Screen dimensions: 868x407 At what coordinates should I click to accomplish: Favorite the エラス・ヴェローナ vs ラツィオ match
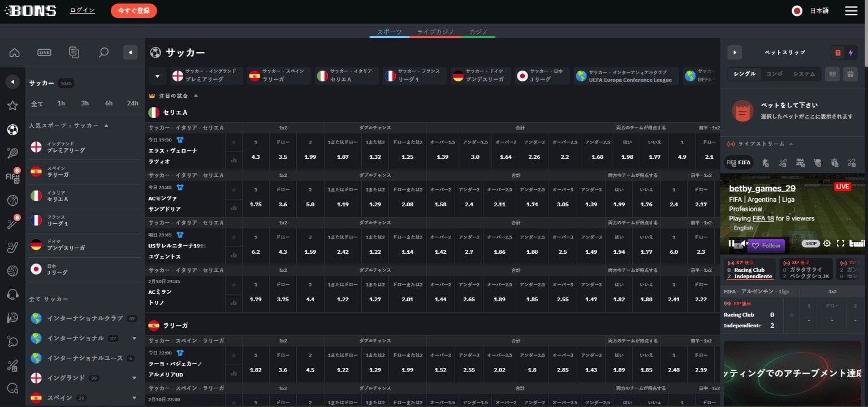[x=234, y=142]
